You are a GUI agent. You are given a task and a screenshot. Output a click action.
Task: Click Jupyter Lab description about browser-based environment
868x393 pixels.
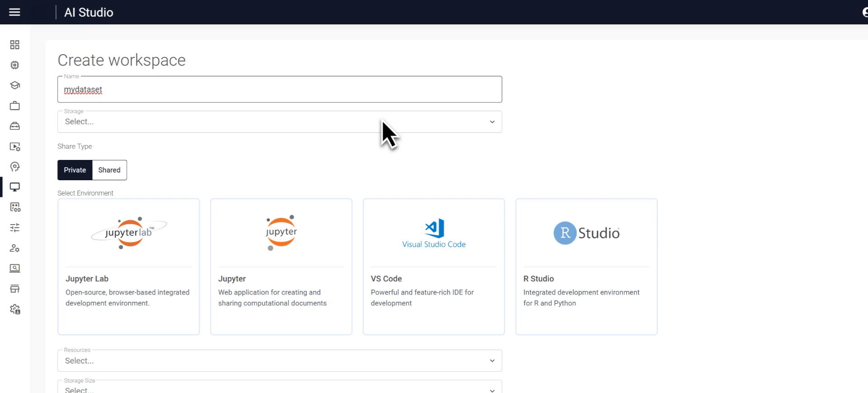click(127, 298)
